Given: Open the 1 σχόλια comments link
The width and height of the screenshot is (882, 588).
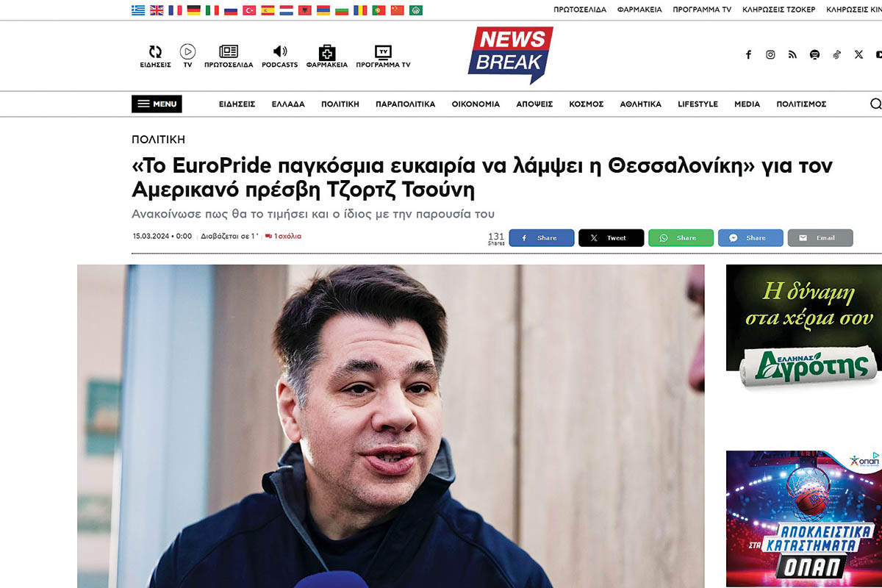Looking at the screenshot, I should tap(283, 236).
